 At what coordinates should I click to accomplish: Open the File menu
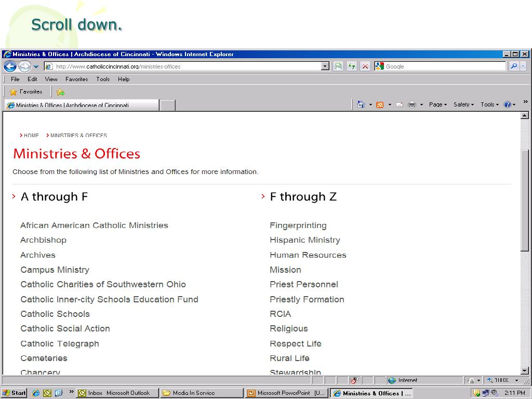point(15,79)
